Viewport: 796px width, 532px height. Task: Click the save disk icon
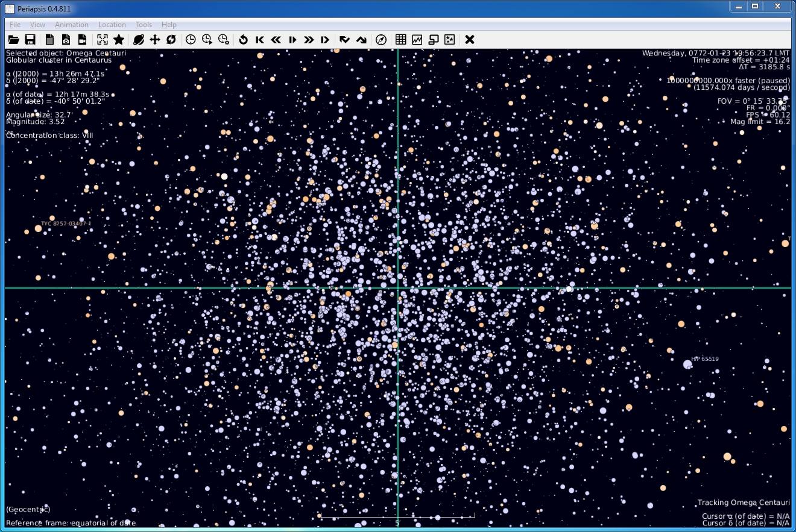[30, 40]
